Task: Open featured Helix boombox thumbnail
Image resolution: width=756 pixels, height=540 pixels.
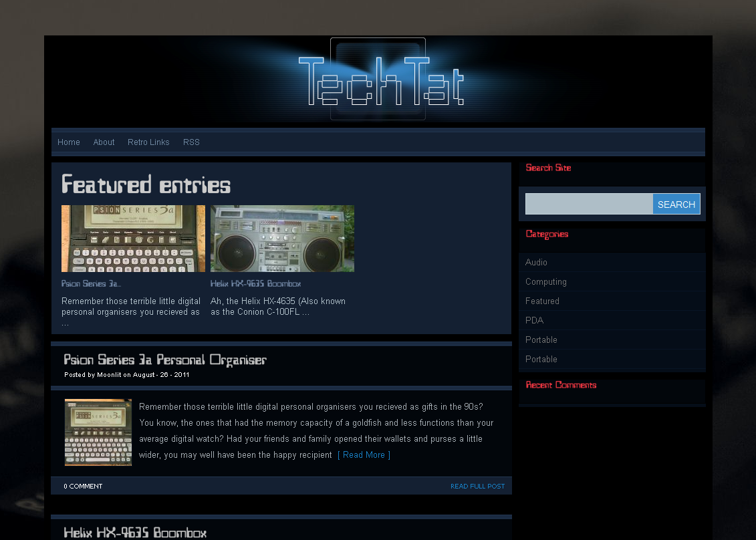Action: 282,239
